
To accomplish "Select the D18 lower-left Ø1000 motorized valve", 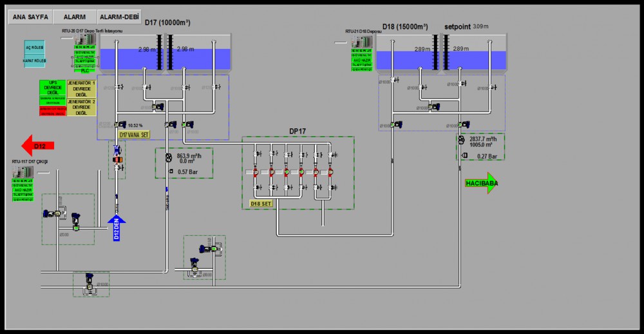I will pos(396,124).
